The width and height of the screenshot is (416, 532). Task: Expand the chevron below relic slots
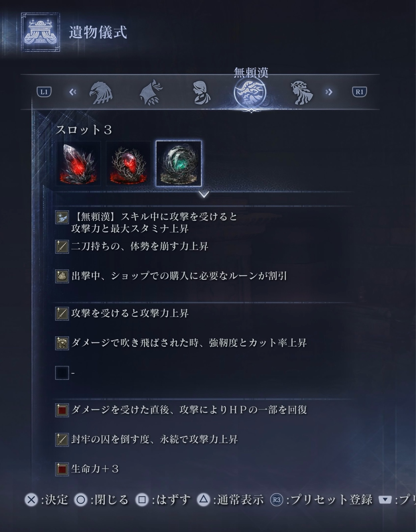tap(204, 194)
